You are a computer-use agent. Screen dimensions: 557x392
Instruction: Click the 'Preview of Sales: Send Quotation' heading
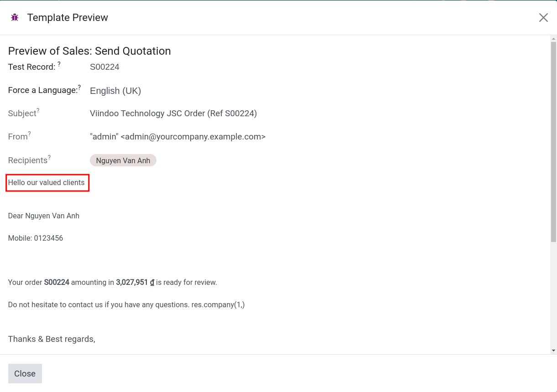[89, 51]
